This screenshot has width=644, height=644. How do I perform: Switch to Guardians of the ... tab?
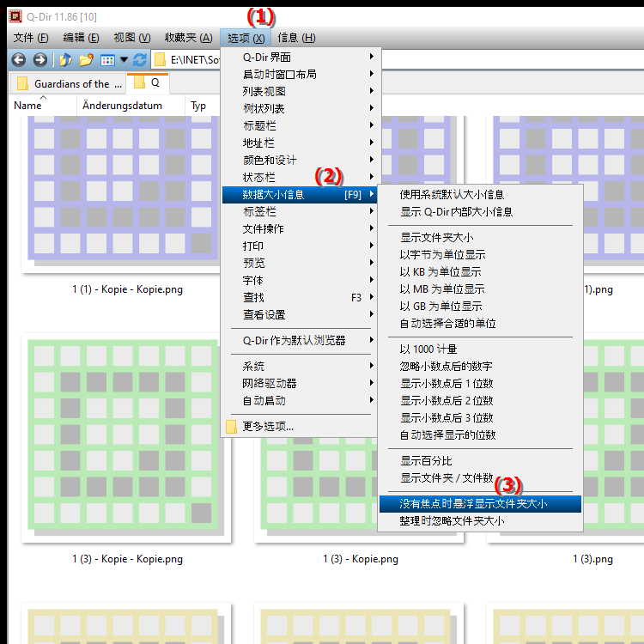[x=68, y=83]
